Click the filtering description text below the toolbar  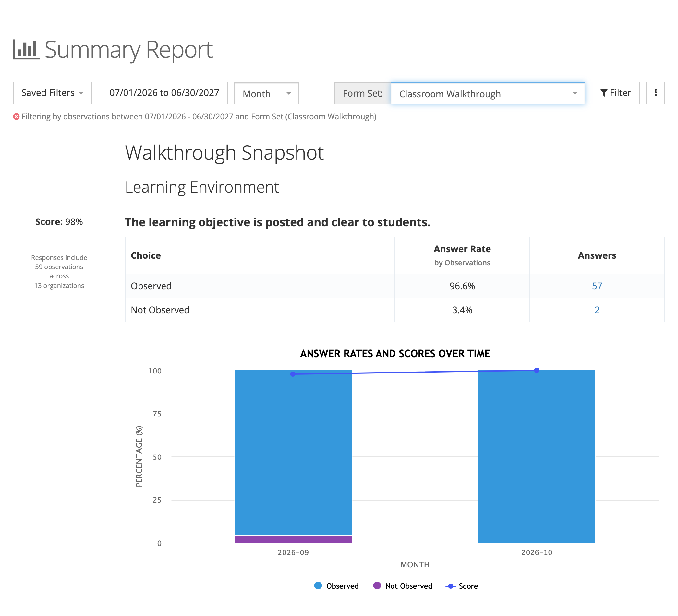click(199, 117)
